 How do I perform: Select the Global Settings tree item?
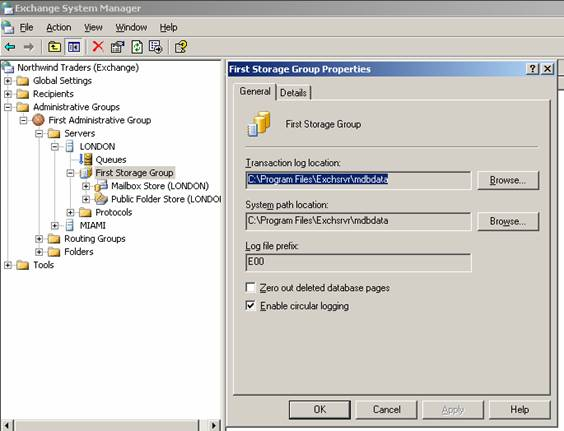[x=62, y=81]
